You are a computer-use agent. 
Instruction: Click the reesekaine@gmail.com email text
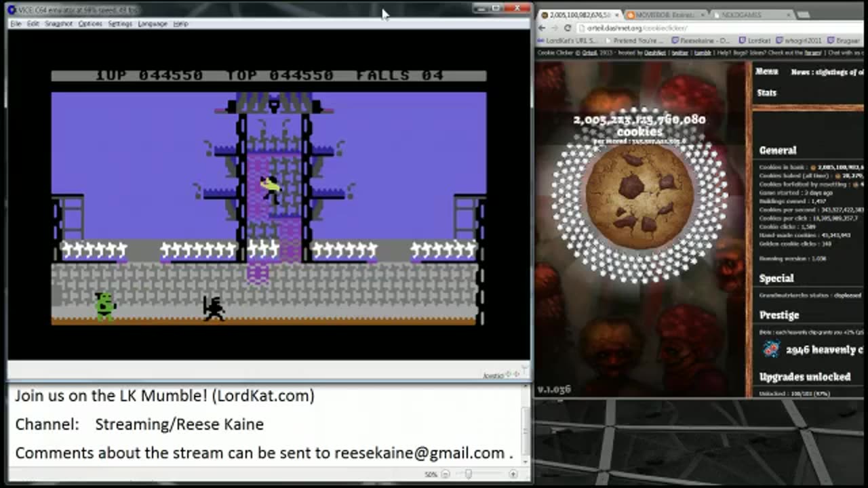tap(419, 453)
